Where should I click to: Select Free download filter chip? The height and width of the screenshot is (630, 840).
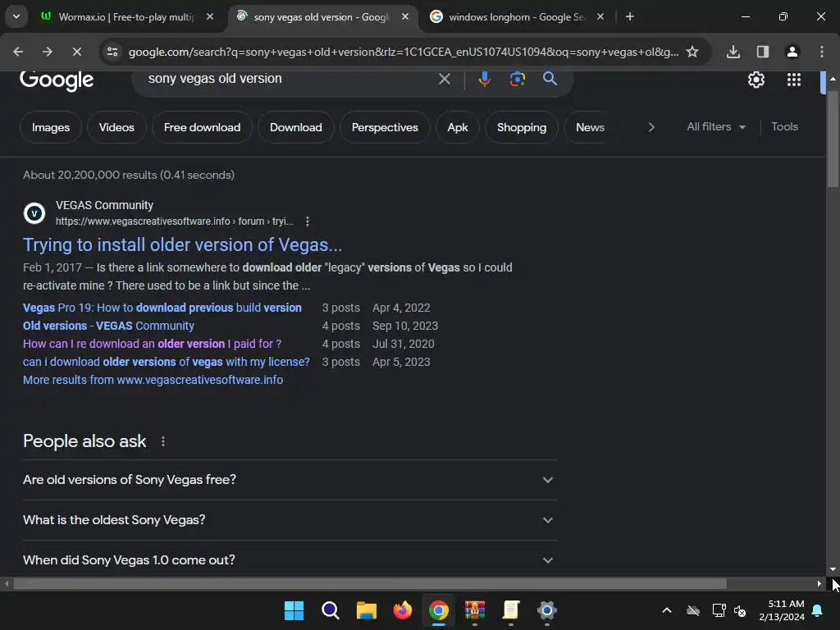202,127
